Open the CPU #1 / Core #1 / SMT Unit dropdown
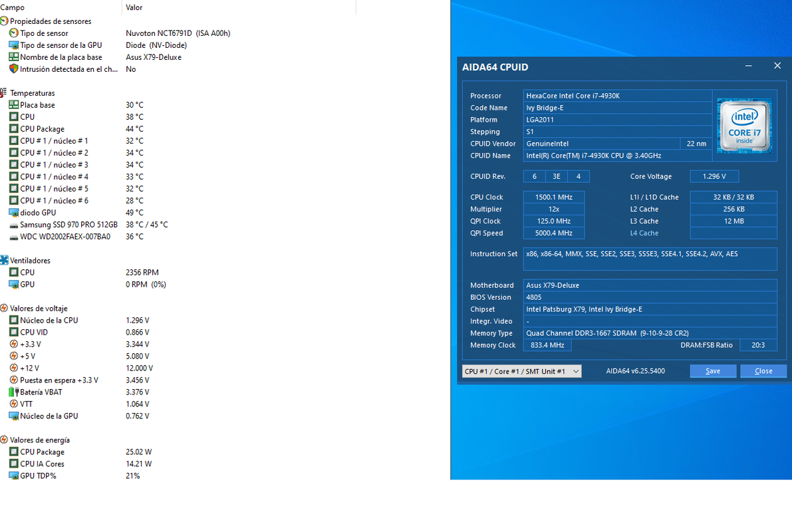The image size is (792, 532). pos(521,371)
